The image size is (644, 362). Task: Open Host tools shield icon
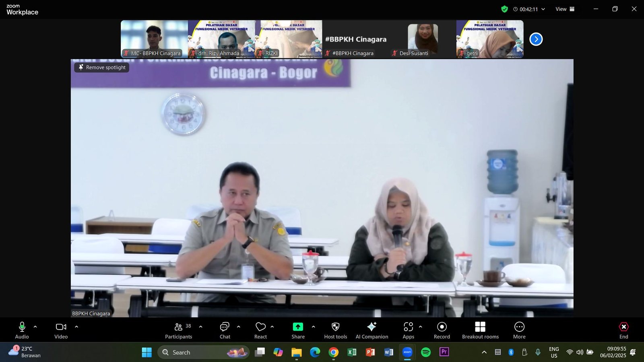point(335,330)
